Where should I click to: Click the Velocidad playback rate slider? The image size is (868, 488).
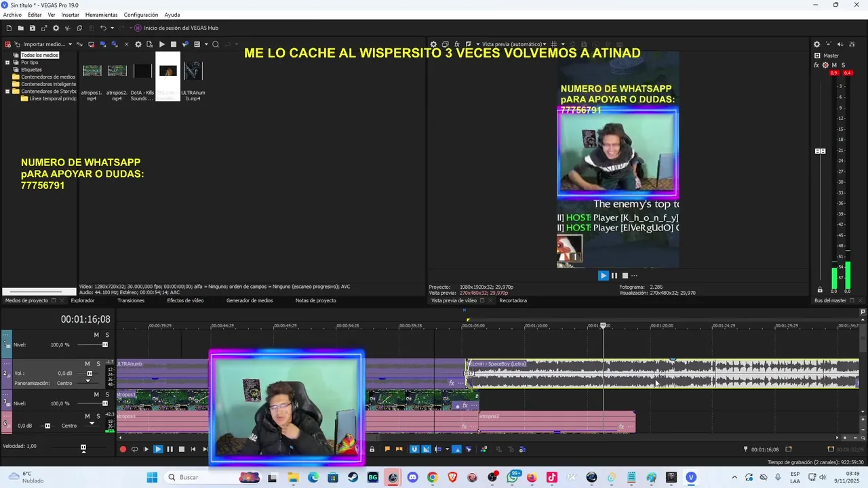(83, 447)
